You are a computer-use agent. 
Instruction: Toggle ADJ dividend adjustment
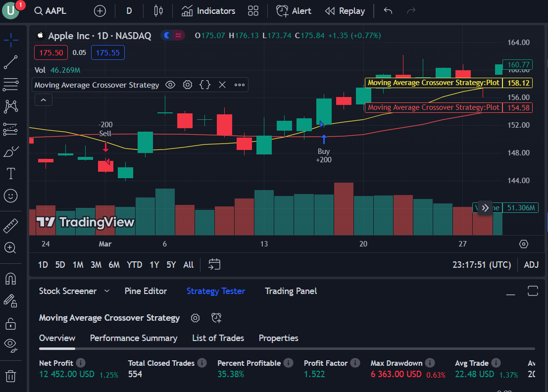[531, 265]
